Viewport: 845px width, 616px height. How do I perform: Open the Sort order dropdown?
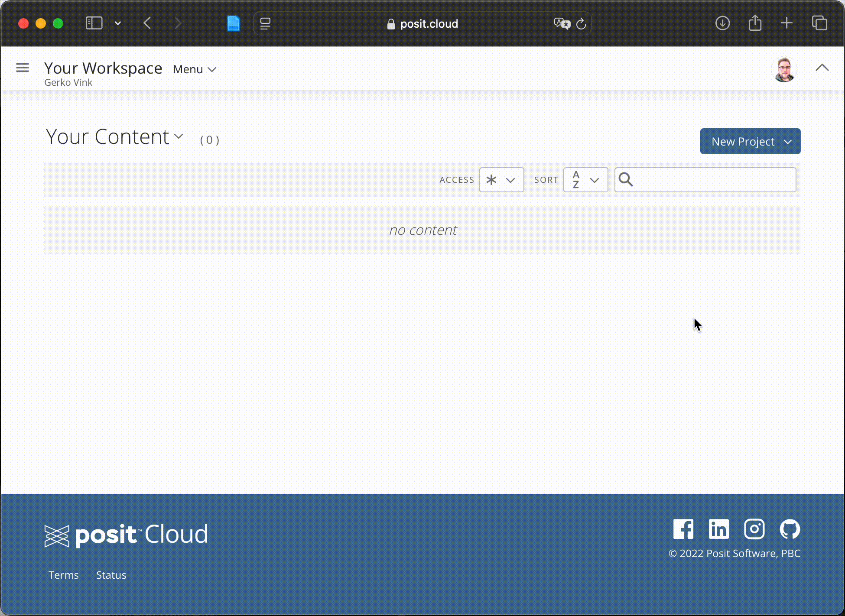(x=585, y=180)
